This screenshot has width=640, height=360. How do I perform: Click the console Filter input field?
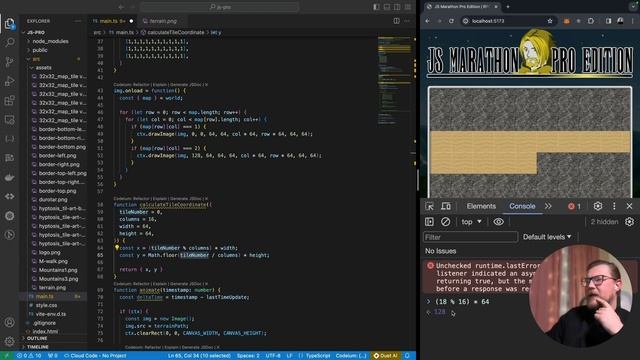pyautogui.click(x=471, y=237)
